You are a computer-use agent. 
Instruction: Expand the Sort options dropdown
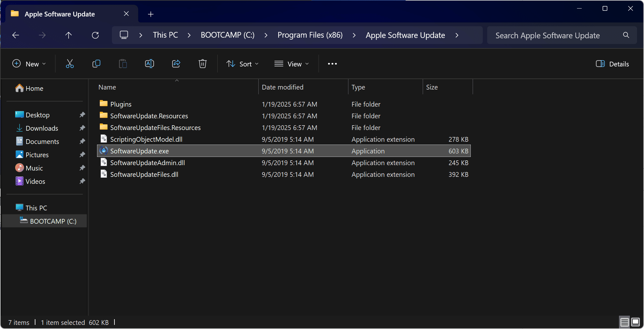(x=242, y=64)
